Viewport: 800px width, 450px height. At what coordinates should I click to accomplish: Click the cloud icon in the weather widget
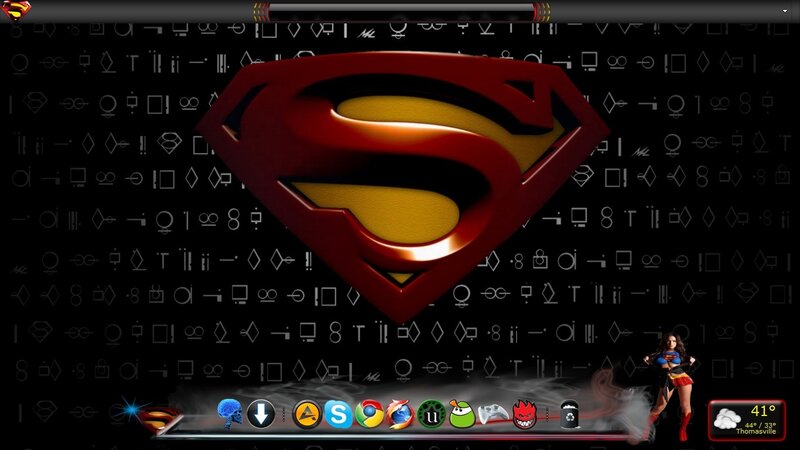click(727, 419)
